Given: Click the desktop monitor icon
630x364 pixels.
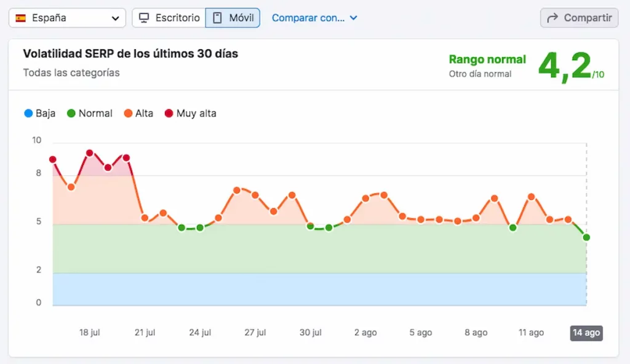Looking at the screenshot, I should pos(144,18).
